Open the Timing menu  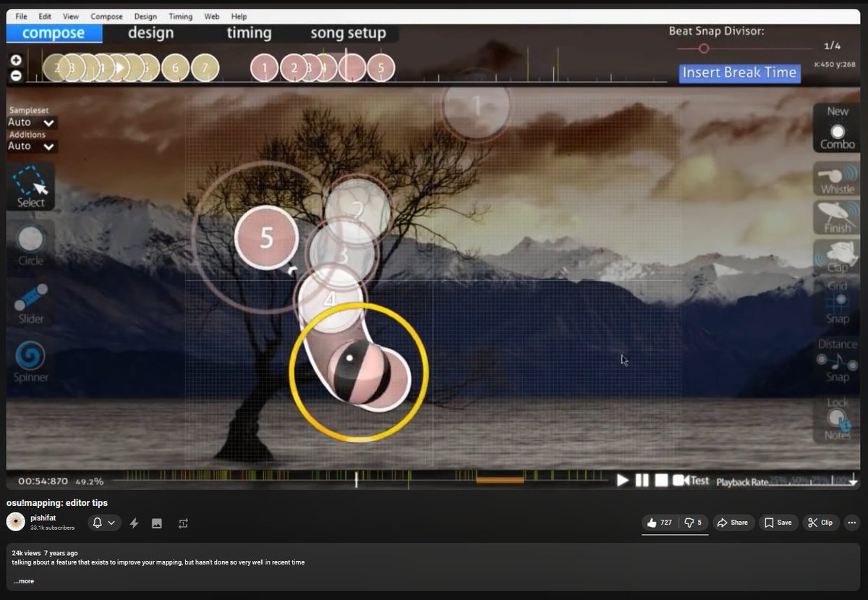[181, 16]
